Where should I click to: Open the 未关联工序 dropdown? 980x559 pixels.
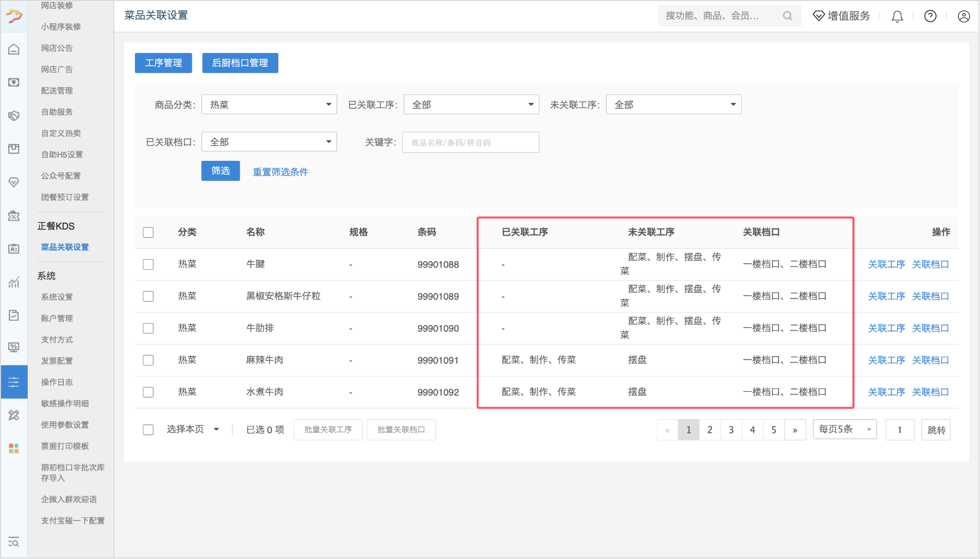674,104
